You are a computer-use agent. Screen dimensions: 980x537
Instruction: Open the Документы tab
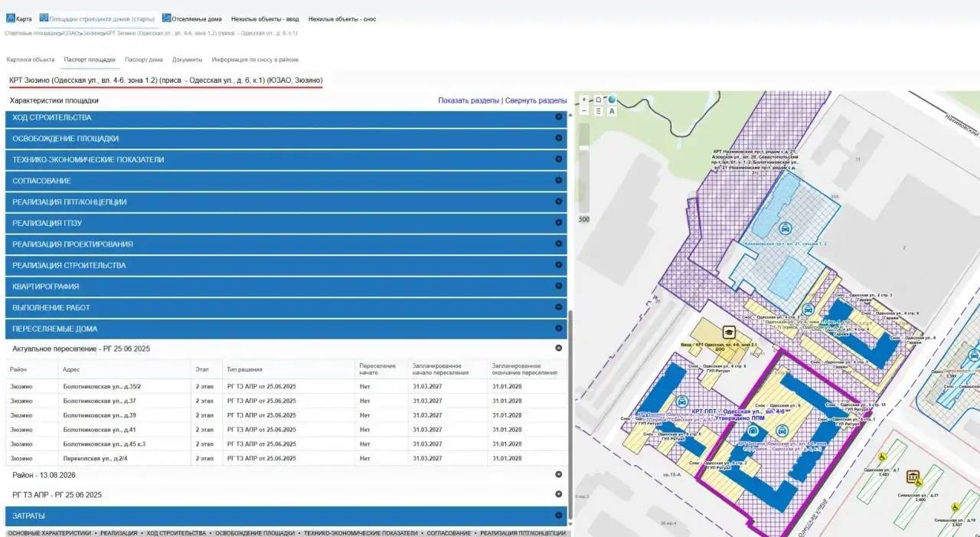pos(188,60)
